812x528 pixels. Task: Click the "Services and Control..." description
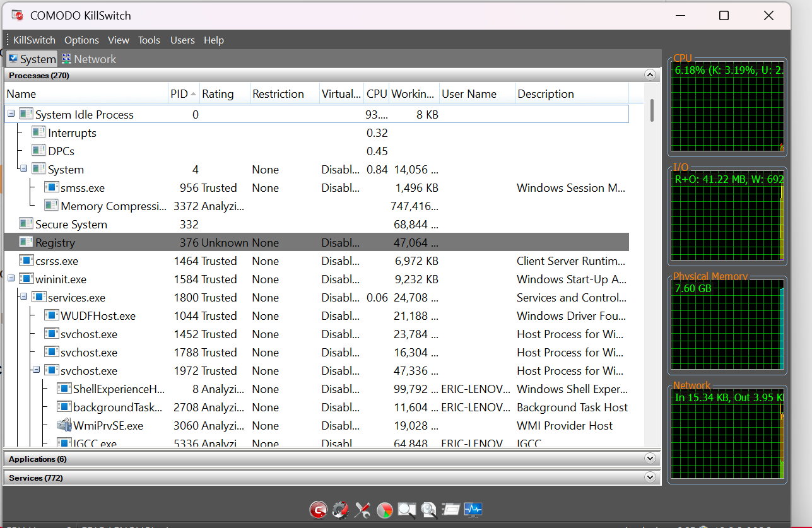click(x=572, y=298)
